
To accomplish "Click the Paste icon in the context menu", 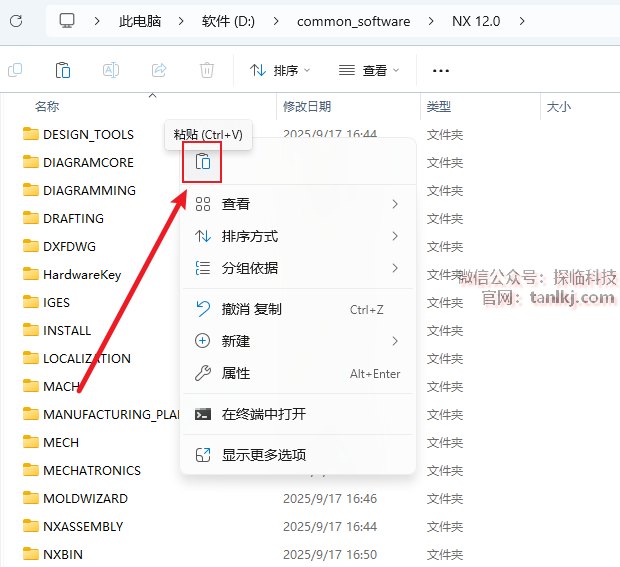I will point(202,162).
